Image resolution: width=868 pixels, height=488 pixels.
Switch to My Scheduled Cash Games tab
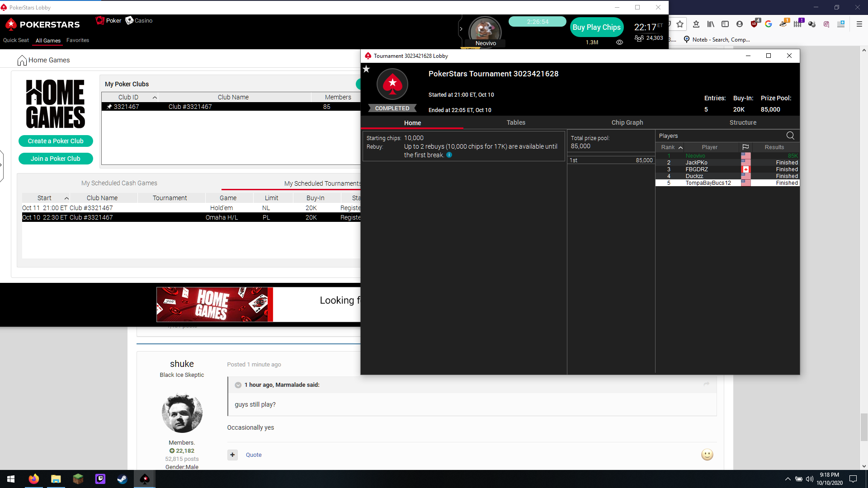(119, 183)
